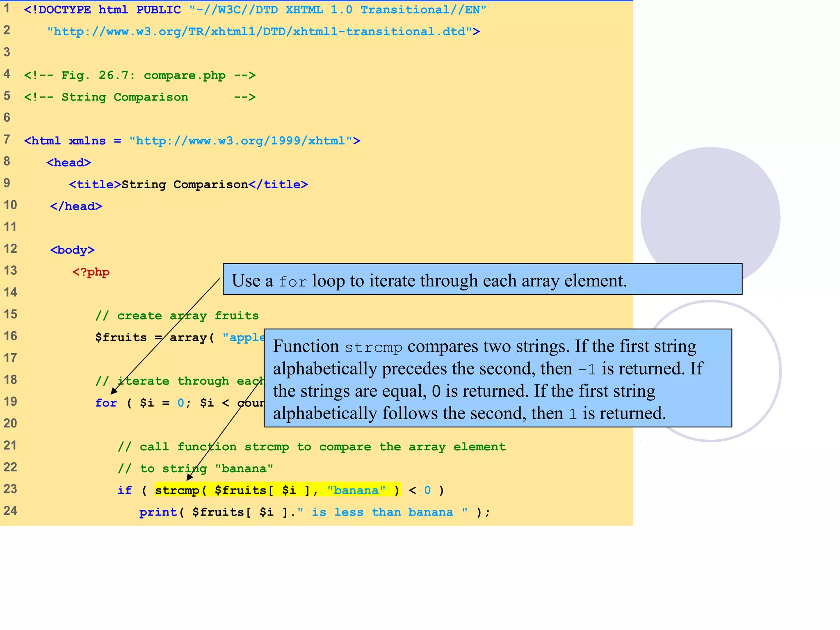Click the '$fruits = array(' statement
Viewport: 840px width, 630px height.
155,338
